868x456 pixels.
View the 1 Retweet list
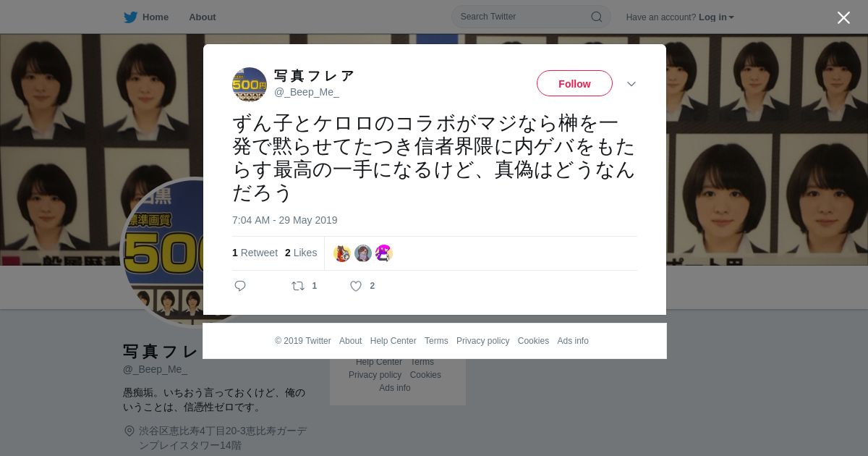coord(255,253)
